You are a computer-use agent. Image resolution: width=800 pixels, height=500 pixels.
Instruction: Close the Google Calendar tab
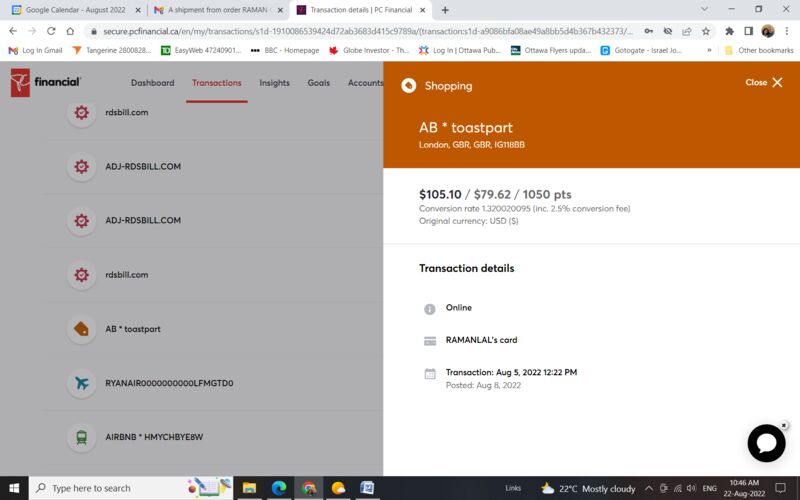(x=138, y=10)
